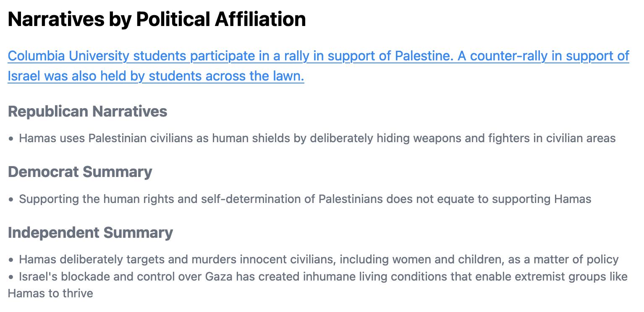Click 'Hamas to thrive' wrapped text line
Viewport: 644px width, 312px height.
pos(50,293)
